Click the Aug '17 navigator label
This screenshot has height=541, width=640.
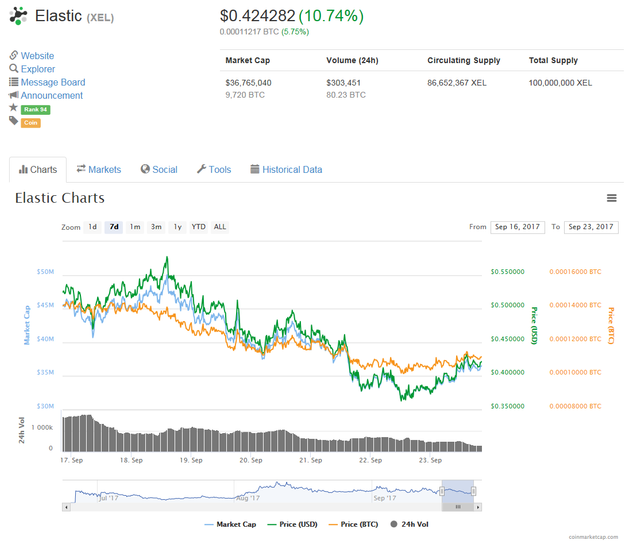[x=248, y=498]
